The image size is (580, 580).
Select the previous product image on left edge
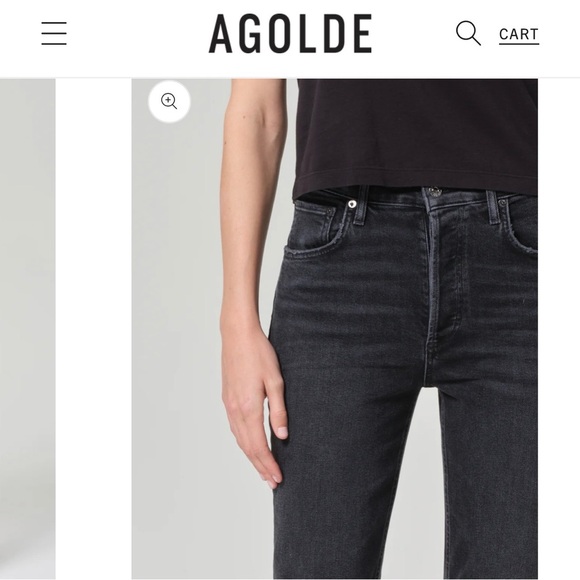coord(28,329)
